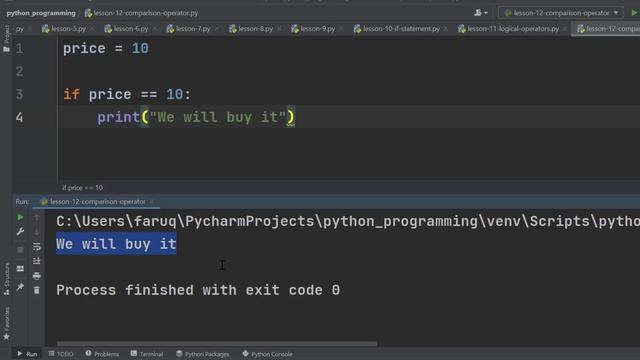Open the Structure tool window on the left edge

click(6, 279)
